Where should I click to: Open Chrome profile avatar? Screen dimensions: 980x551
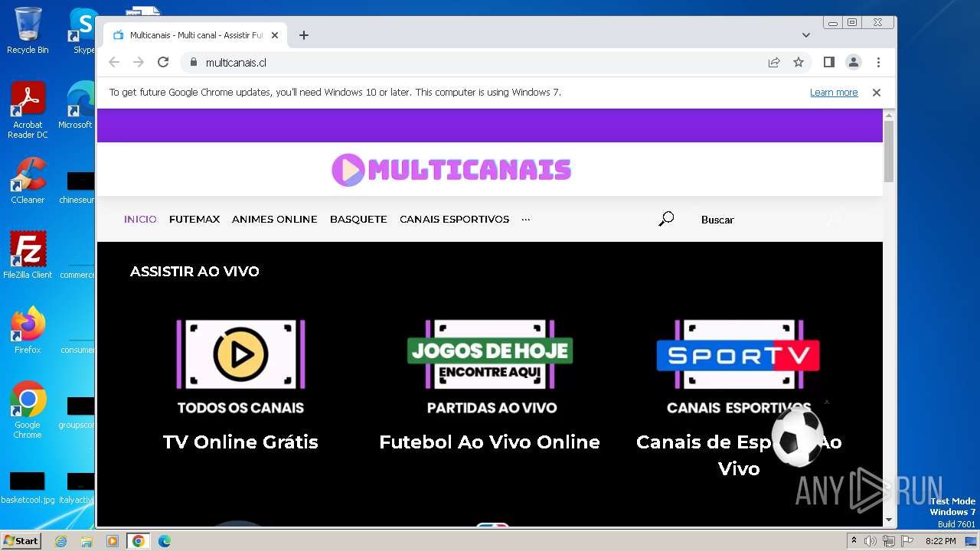click(x=853, y=62)
